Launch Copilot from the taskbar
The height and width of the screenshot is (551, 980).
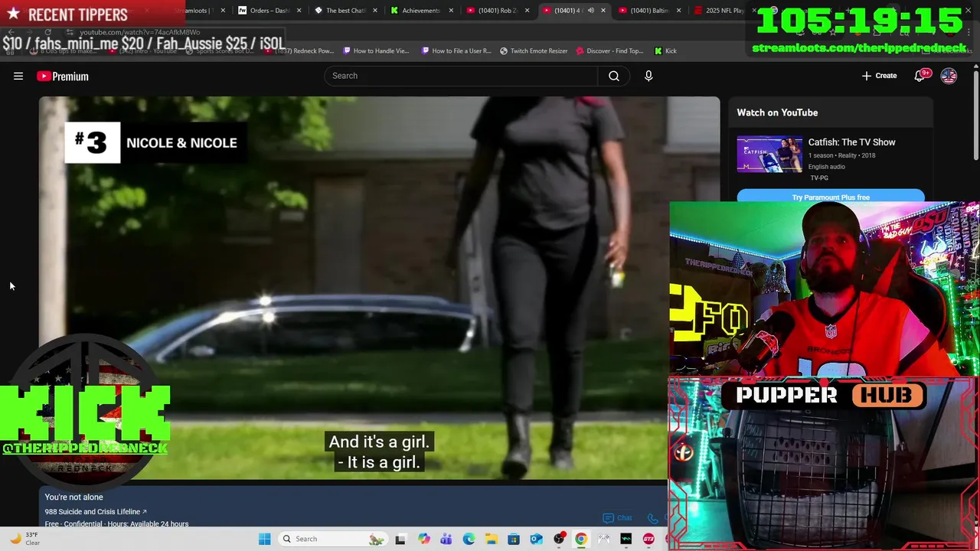pyautogui.click(x=423, y=539)
